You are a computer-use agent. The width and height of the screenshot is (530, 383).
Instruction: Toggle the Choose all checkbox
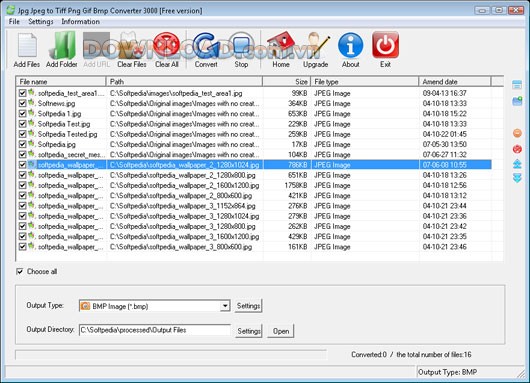click(20, 271)
